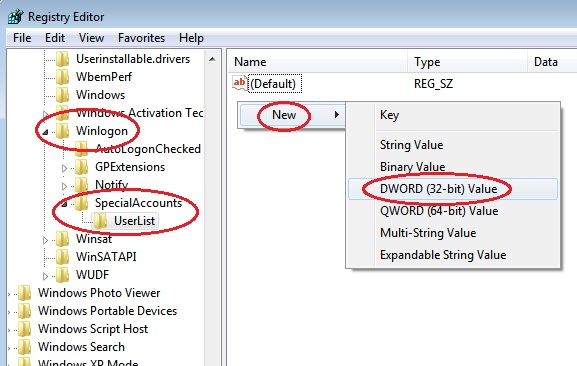
Task: Sort by the Name column header
Action: click(317, 62)
